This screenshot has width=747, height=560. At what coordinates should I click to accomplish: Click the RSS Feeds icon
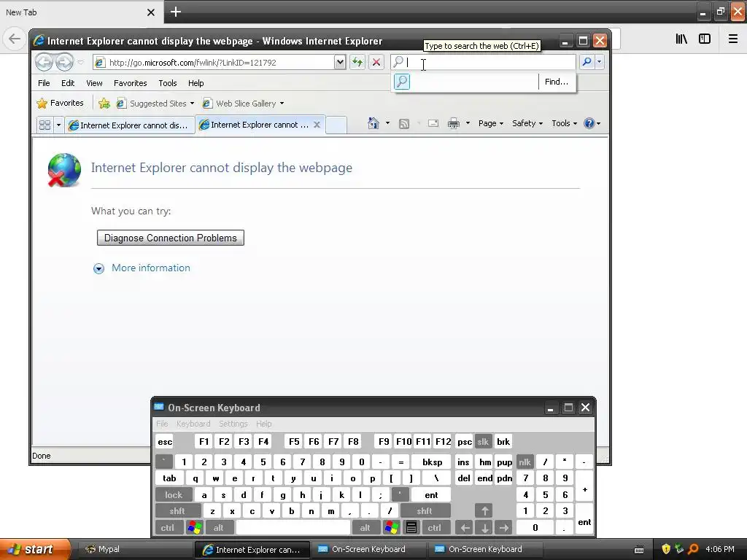[x=404, y=124]
